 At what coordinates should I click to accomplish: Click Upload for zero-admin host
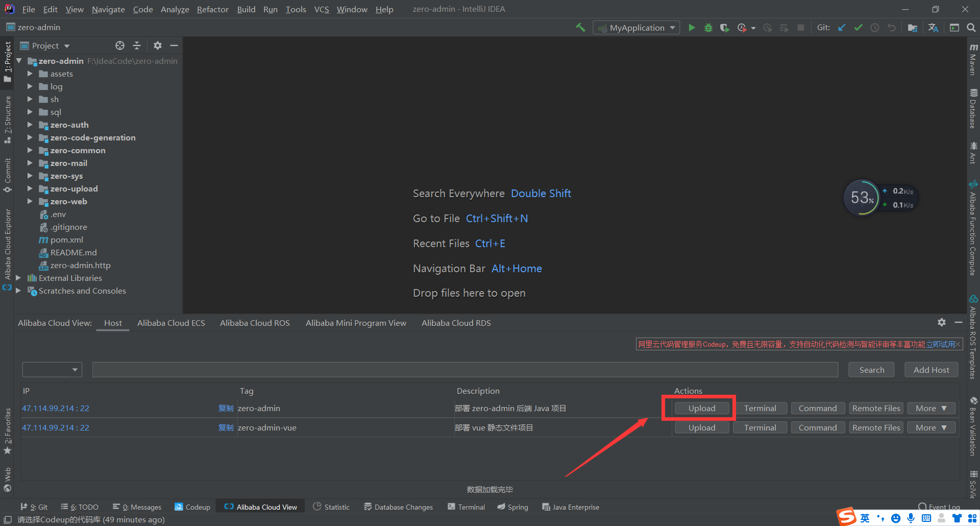tap(702, 408)
